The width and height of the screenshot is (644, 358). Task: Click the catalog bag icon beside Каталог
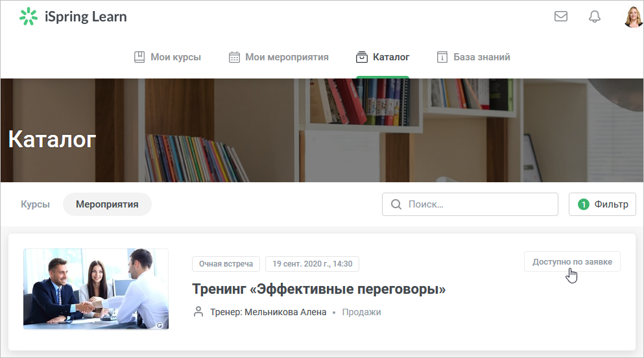click(x=361, y=57)
